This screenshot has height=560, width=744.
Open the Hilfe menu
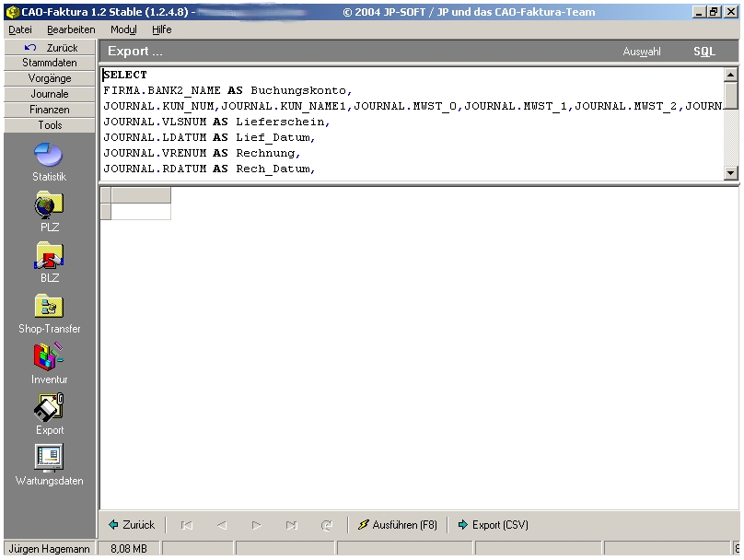click(162, 29)
